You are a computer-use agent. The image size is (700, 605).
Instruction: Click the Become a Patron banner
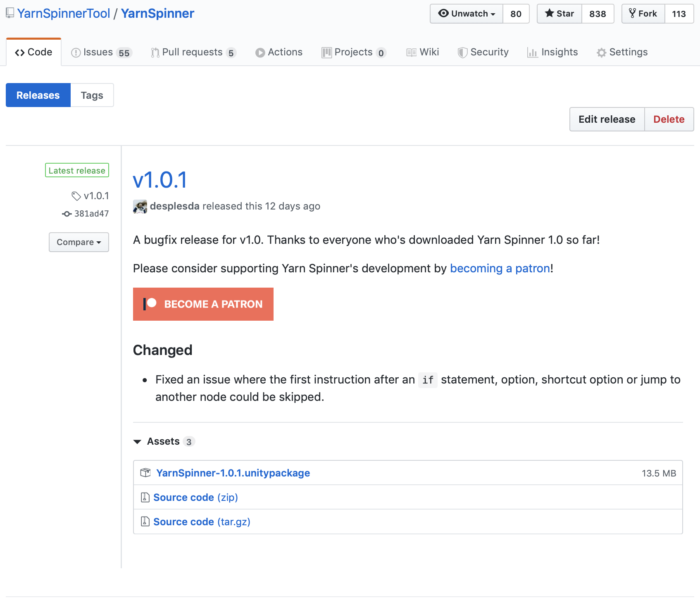click(203, 304)
